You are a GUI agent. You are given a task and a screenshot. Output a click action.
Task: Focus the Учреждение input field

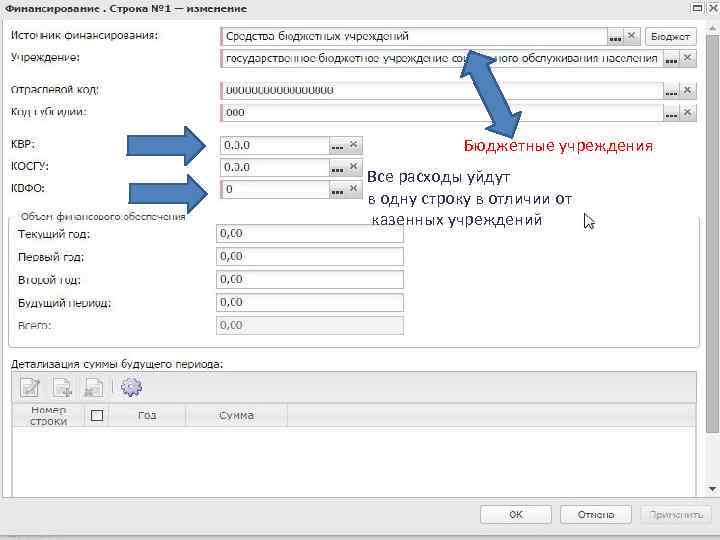(x=442, y=59)
